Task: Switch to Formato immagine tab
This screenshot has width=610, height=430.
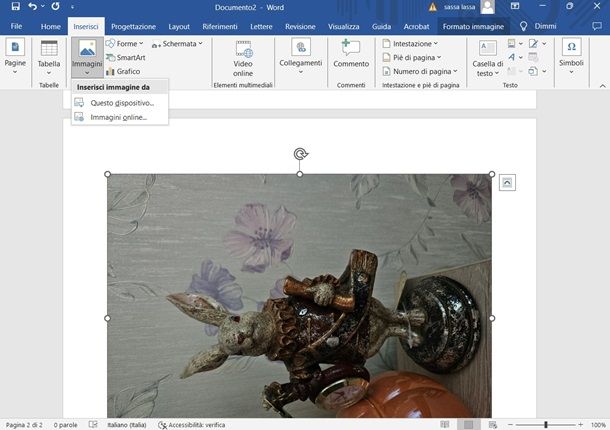Action: point(473,26)
